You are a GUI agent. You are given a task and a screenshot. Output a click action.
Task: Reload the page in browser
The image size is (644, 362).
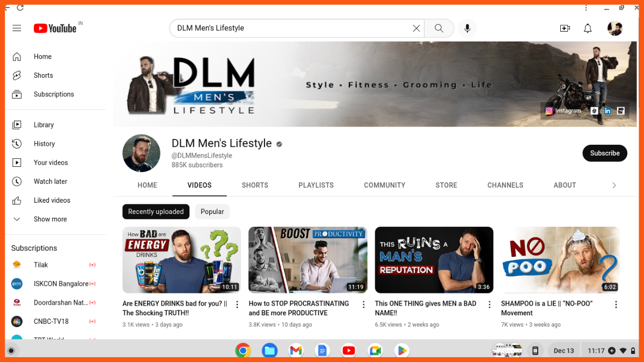(x=20, y=8)
